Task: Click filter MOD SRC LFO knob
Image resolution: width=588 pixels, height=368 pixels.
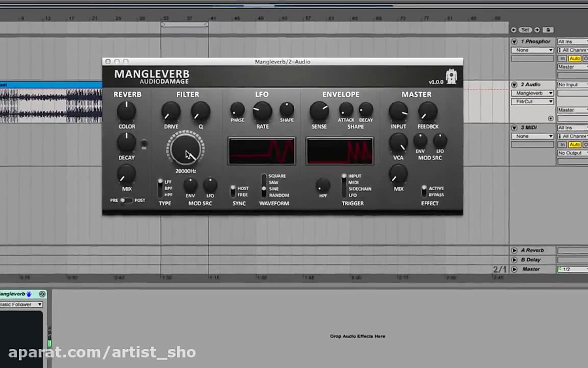Action: tap(210, 186)
